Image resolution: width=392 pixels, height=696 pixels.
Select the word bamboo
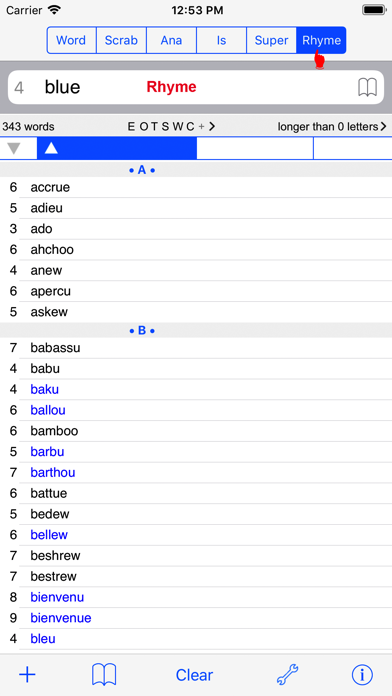coord(54,431)
